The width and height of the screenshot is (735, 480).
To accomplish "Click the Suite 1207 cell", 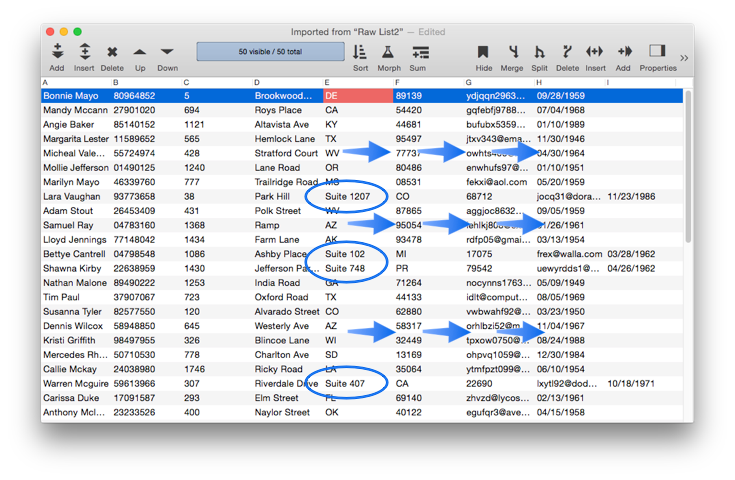I will click(358, 196).
